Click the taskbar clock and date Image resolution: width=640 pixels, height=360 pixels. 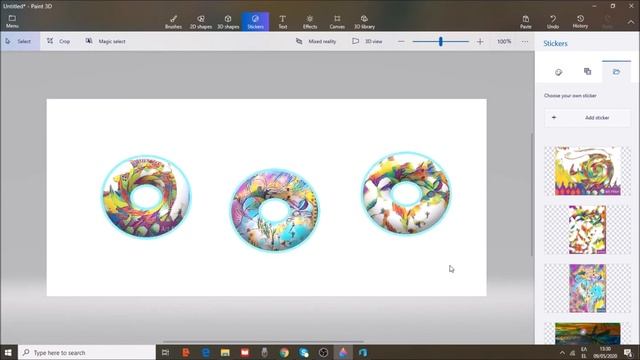pos(605,352)
